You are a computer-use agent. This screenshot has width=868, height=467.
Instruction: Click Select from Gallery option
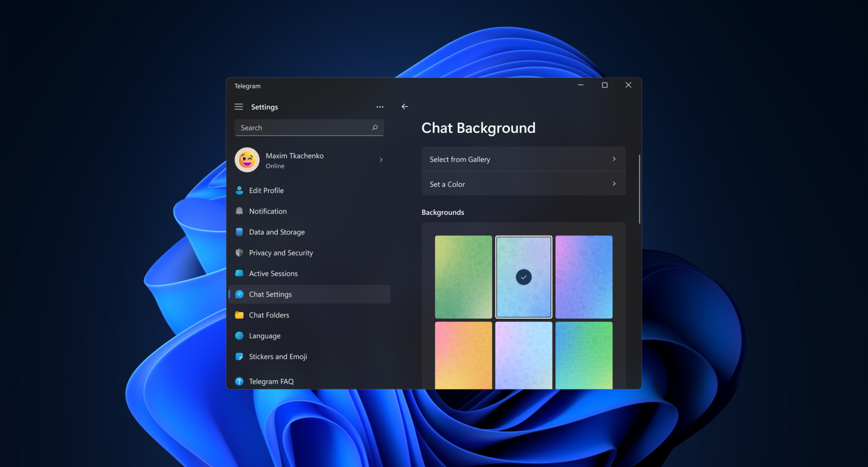[523, 159]
